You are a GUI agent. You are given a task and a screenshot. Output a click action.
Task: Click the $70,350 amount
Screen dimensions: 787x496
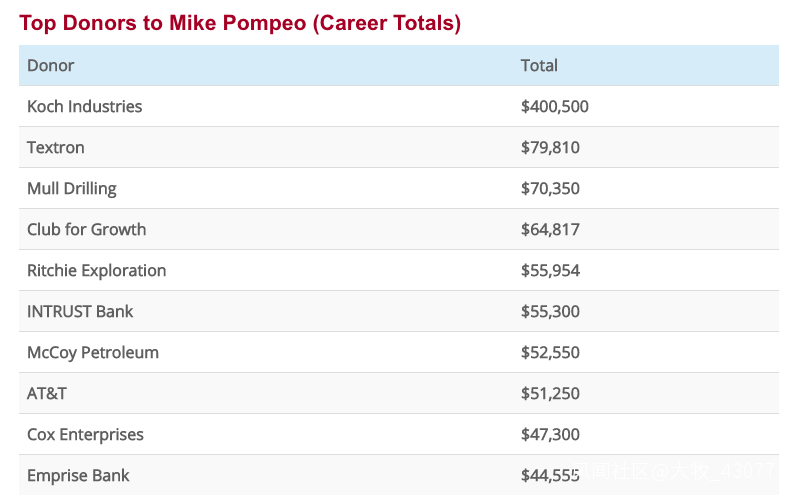pyautogui.click(x=550, y=189)
